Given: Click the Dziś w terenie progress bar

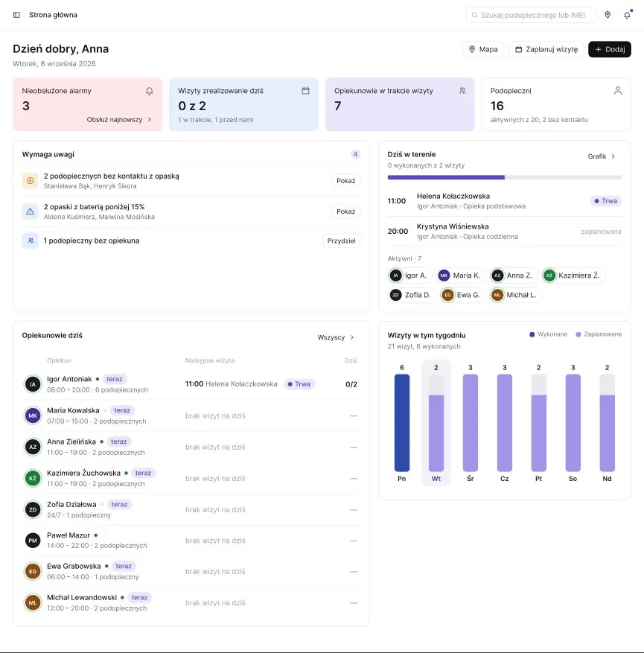Looking at the screenshot, I should [x=505, y=177].
